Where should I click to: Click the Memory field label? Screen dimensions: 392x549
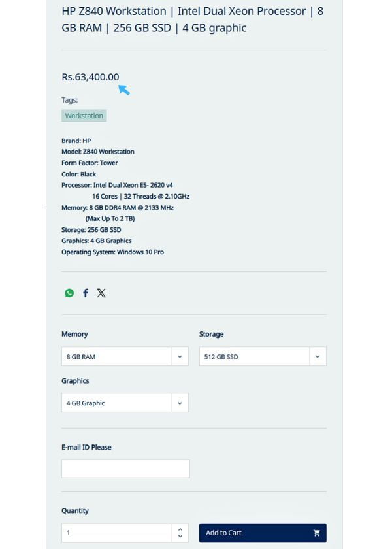click(74, 334)
